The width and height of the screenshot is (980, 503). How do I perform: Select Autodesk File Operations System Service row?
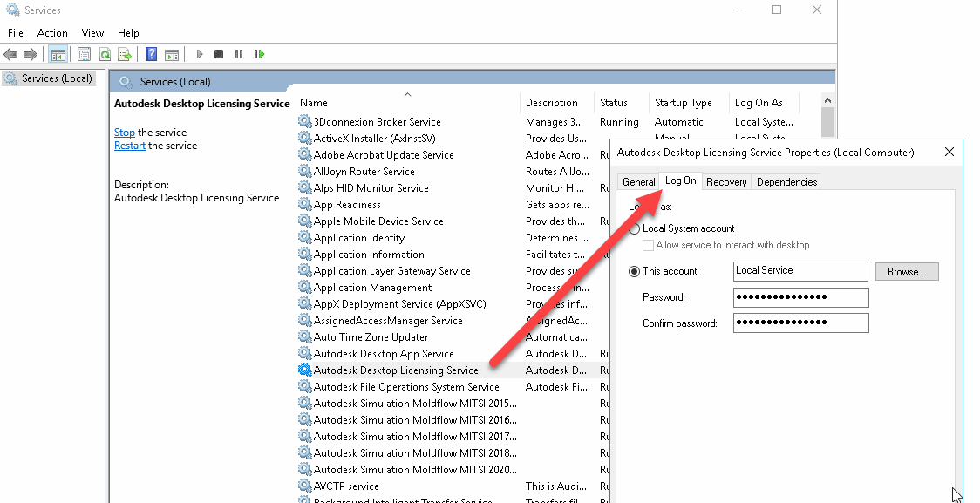pos(406,387)
